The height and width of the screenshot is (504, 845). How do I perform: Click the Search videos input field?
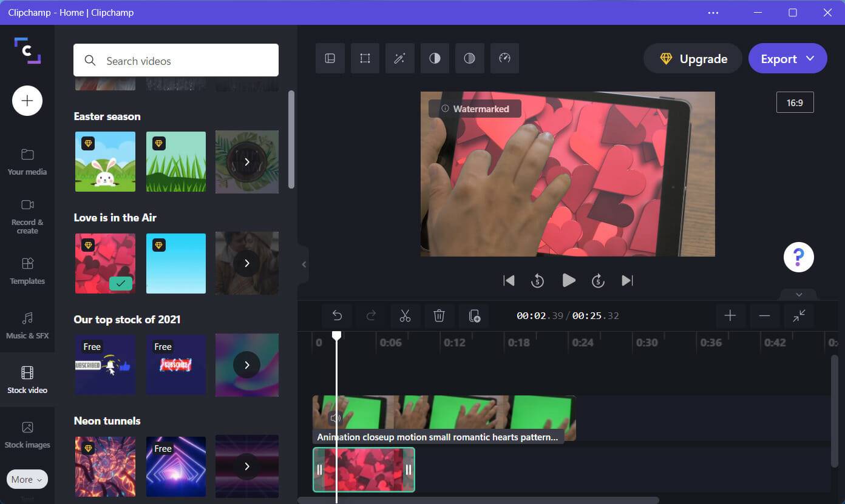point(176,61)
